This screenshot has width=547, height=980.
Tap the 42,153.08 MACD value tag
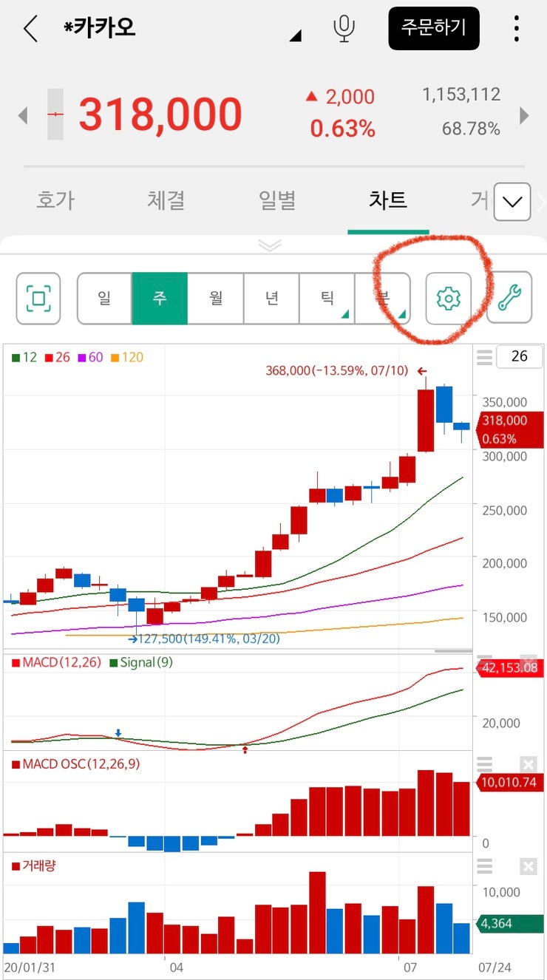(509, 668)
